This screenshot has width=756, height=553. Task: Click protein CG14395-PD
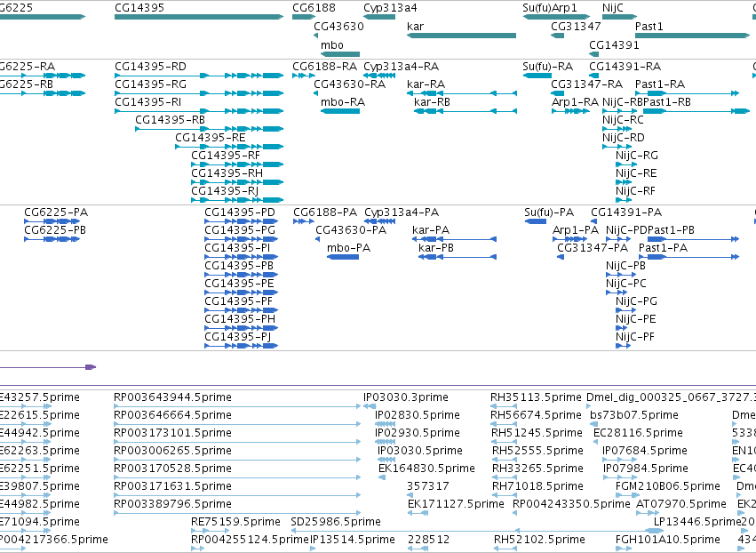241,221
